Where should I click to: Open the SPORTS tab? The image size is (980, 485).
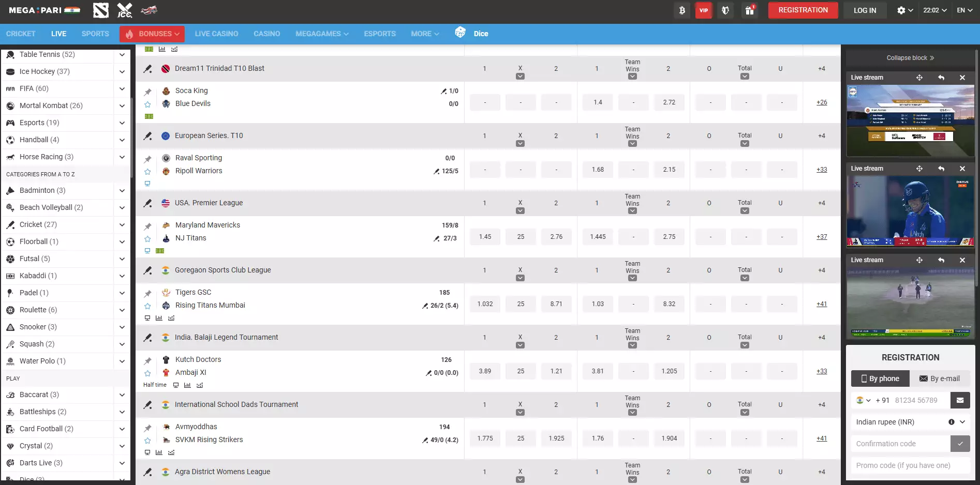95,34
